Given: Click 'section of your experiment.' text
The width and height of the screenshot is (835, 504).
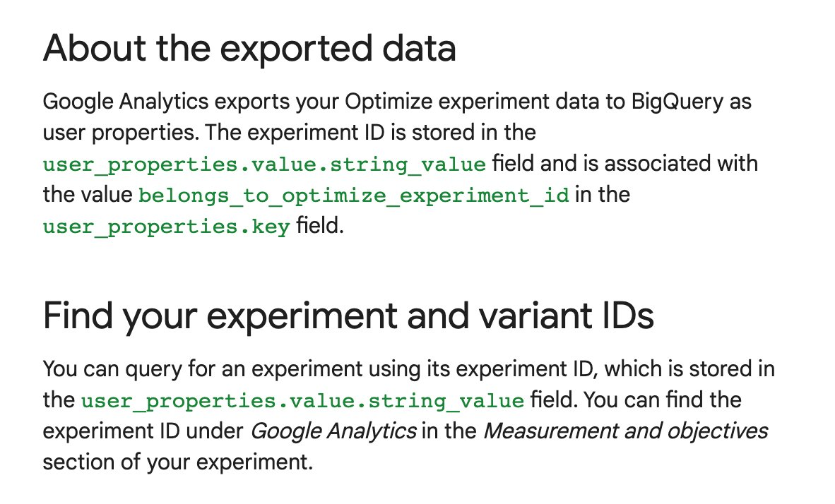Looking at the screenshot, I should (x=178, y=462).
